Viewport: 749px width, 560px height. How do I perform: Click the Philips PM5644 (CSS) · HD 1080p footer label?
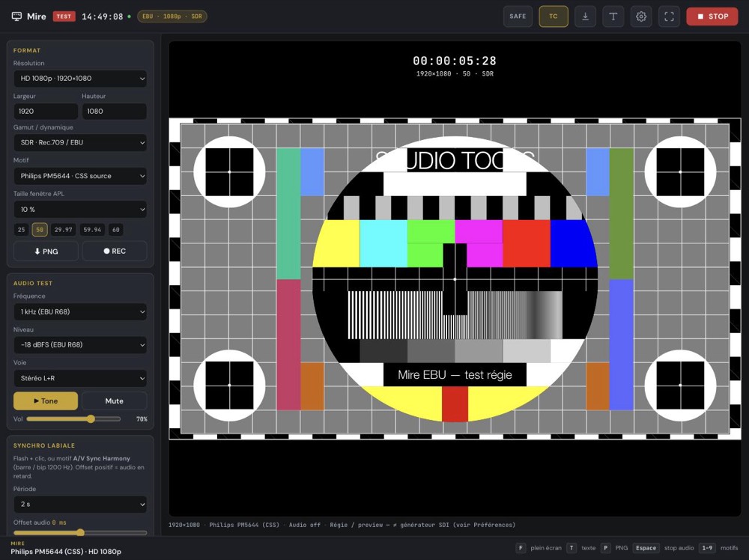(x=66, y=552)
